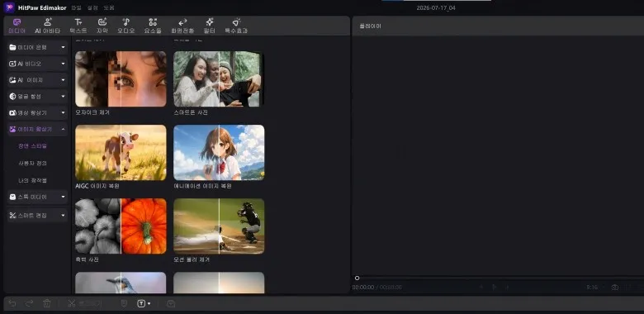Viewport: 644px width, 314px height.
Task: Choose the 흑백 사진 pumpkin thumbnail
Action: point(121,226)
